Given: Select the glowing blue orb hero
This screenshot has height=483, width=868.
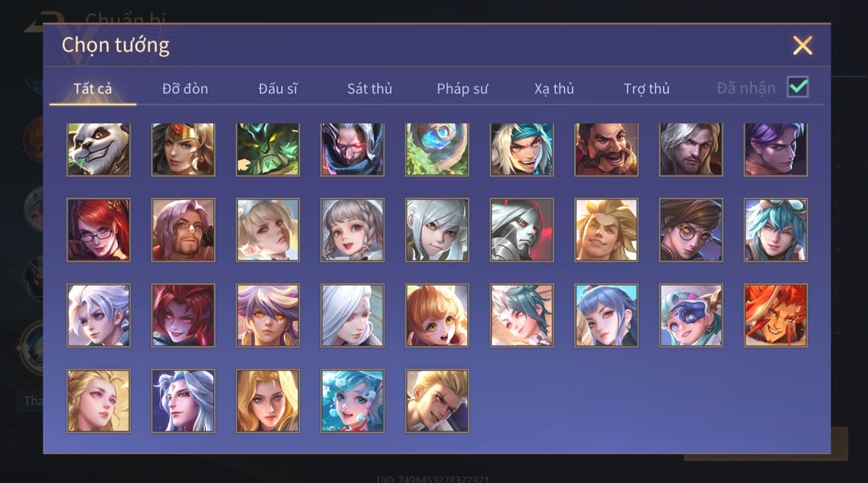Looking at the screenshot, I should (437, 149).
